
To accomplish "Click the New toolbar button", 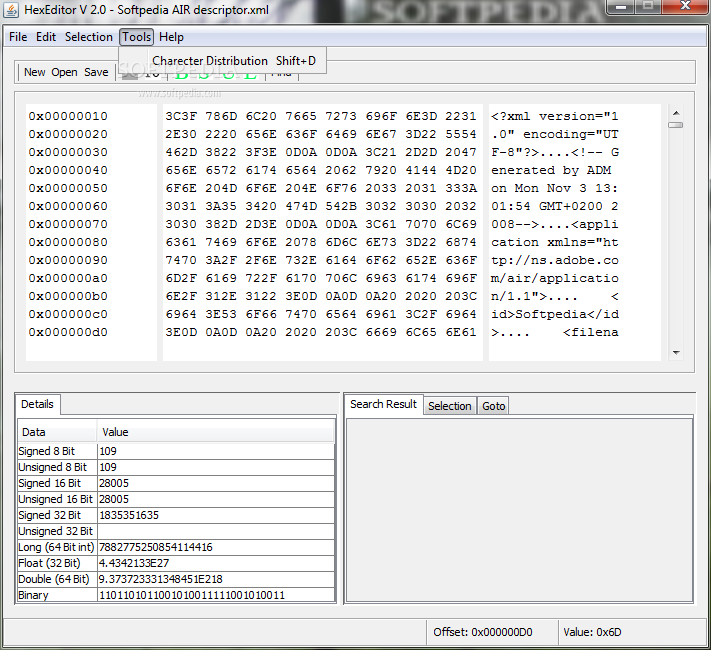I will tap(34, 72).
